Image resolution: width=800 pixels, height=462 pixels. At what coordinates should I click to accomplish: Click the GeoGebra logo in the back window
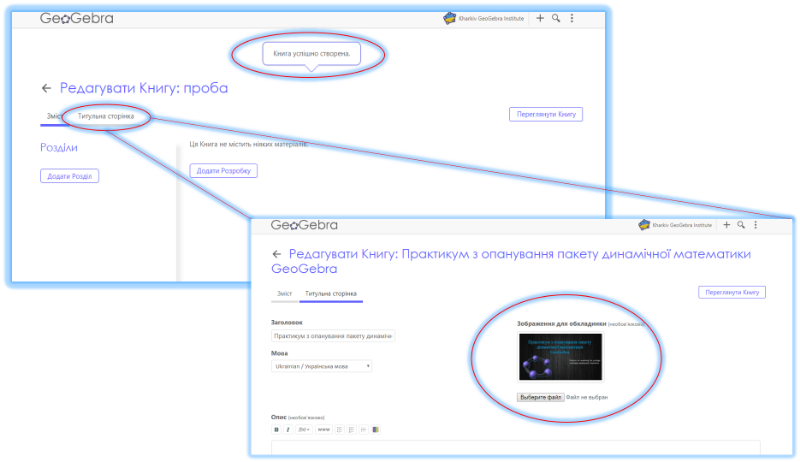[77, 18]
